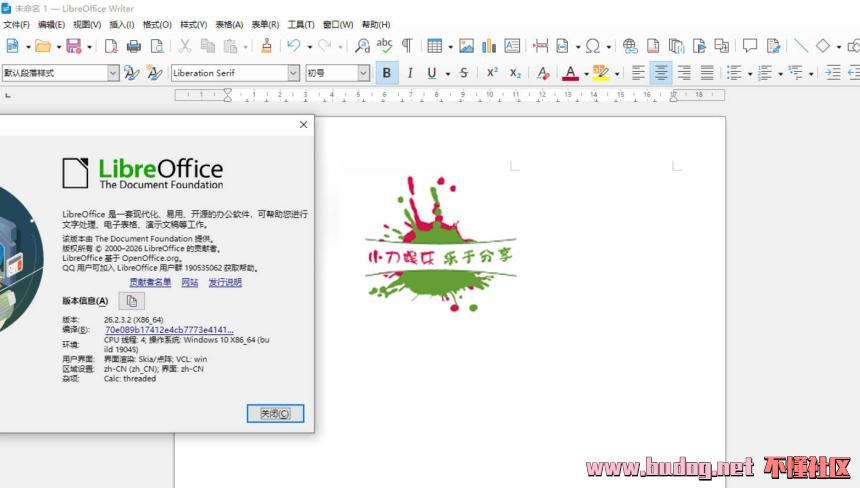Image resolution: width=860 pixels, height=488 pixels.
Task: Click the Print icon
Action: click(x=133, y=46)
